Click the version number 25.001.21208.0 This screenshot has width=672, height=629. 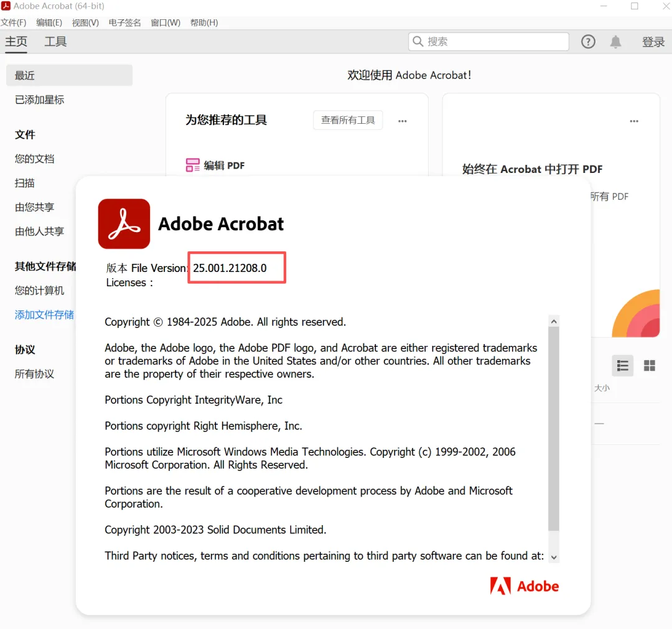[x=230, y=268]
